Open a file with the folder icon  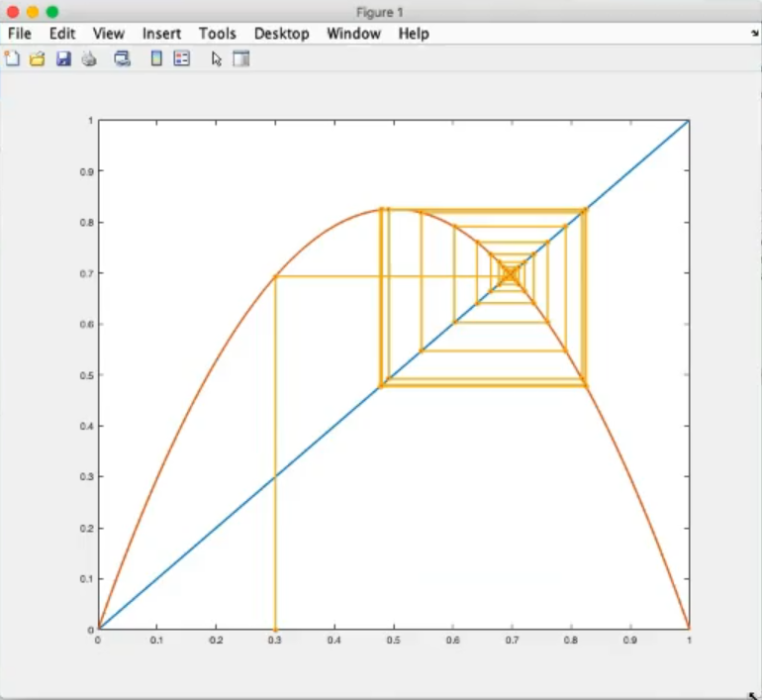pos(38,58)
